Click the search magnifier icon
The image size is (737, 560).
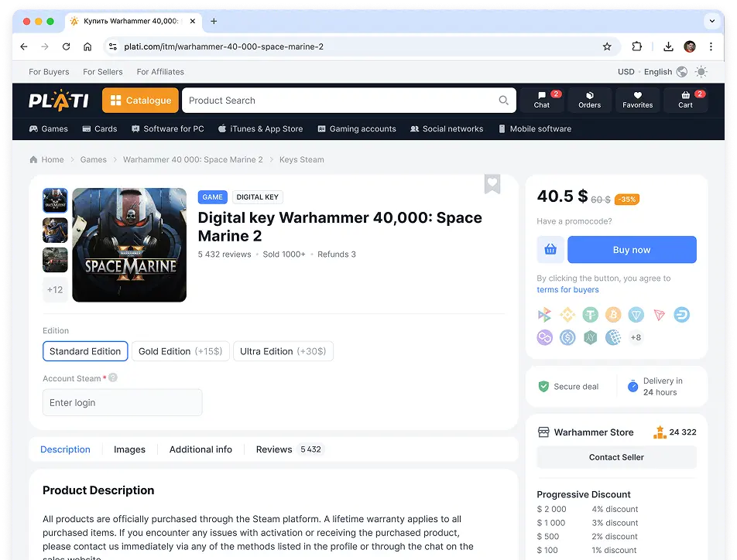503,100
